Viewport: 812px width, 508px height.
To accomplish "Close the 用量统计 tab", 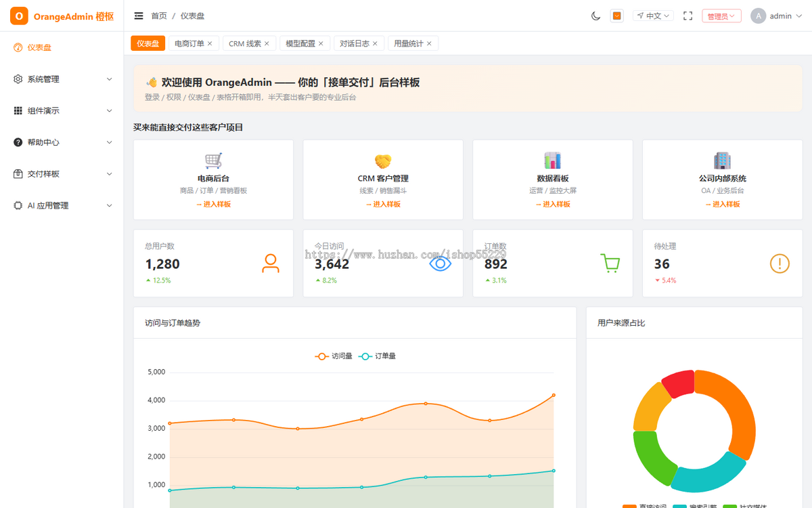I will pyautogui.click(x=429, y=43).
